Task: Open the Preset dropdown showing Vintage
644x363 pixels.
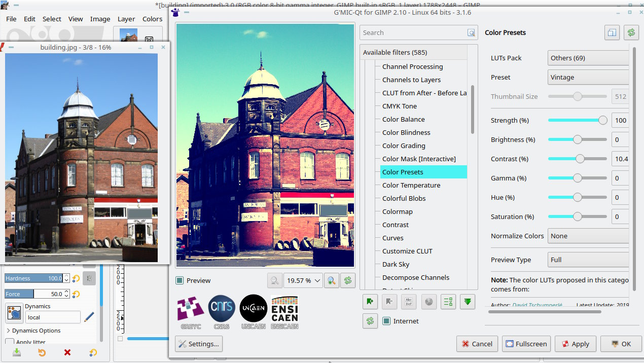Action: coord(588,77)
